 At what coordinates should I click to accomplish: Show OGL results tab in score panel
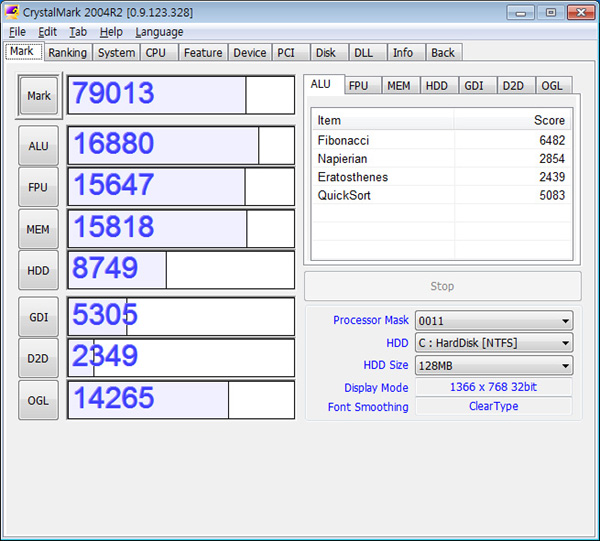click(x=552, y=86)
